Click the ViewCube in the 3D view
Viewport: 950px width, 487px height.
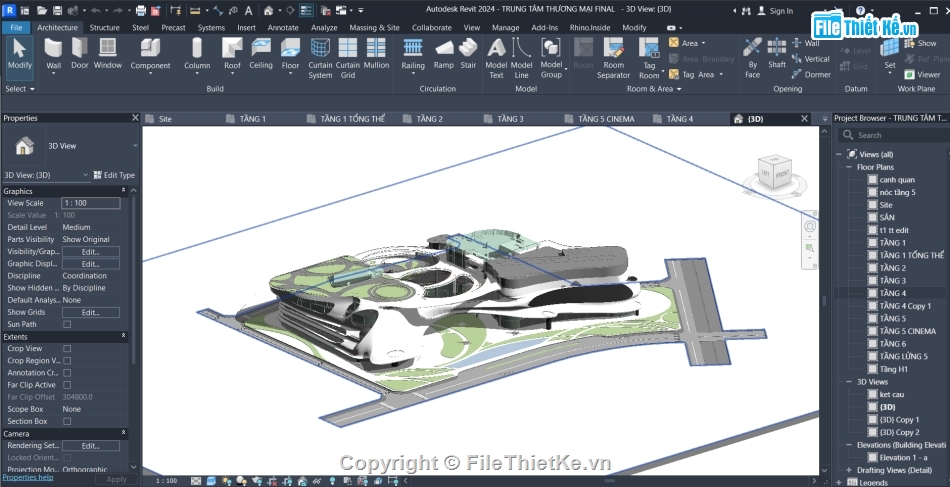pyautogui.click(x=774, y=173)
